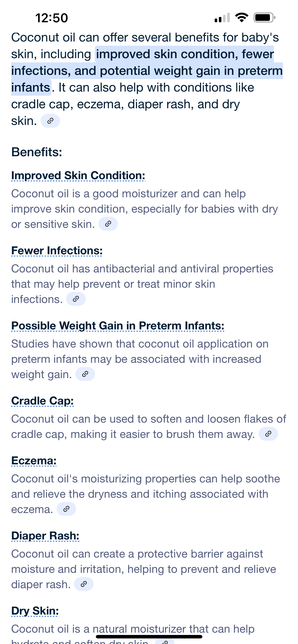The height and width of the screenshot is (644, 298).
Task: Open the source link icon after 'infections.'
Action: [76, 299]
